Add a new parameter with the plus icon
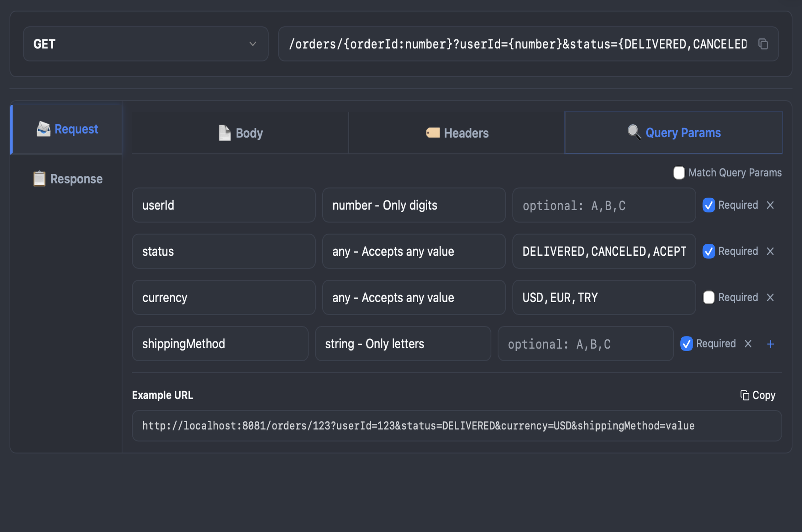802x532 pixels. click(771, 344)
